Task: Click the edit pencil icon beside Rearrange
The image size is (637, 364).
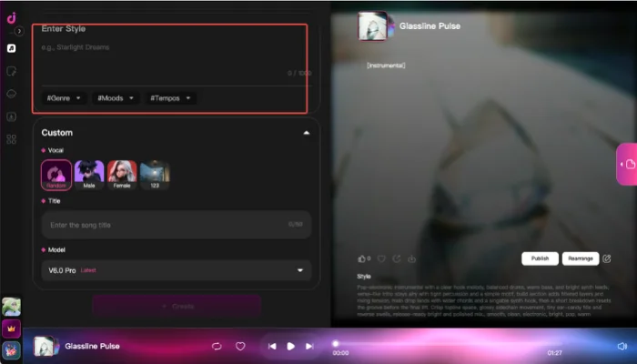Action: click(607, 258)
